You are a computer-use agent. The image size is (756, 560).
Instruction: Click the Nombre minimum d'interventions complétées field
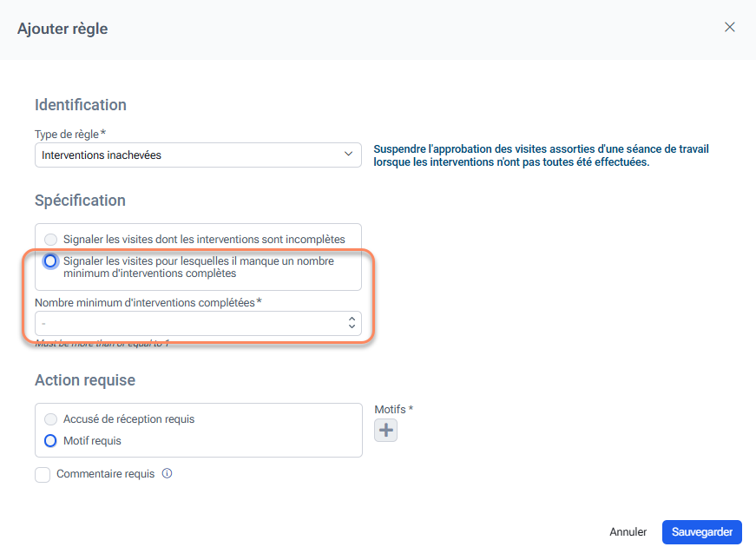(189, 323)
